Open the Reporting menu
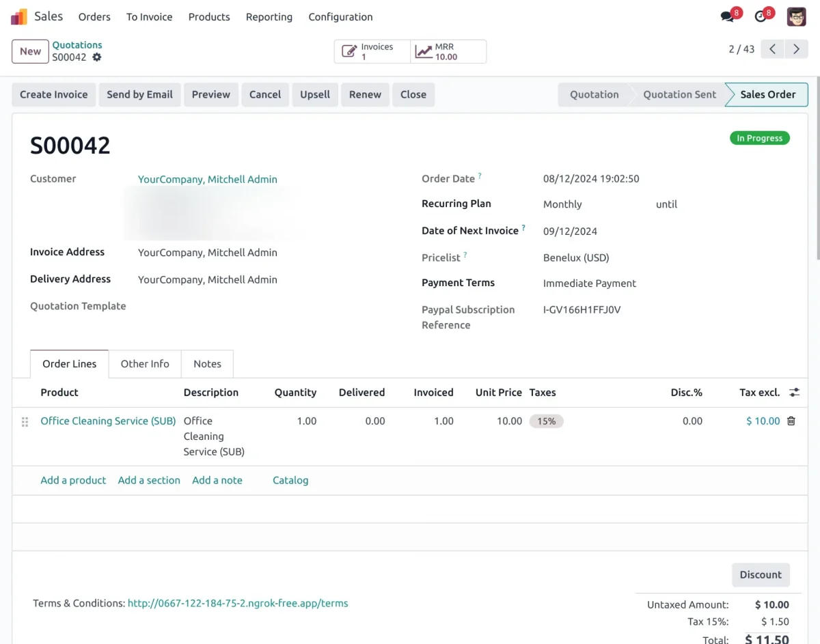 click(269, 16)
